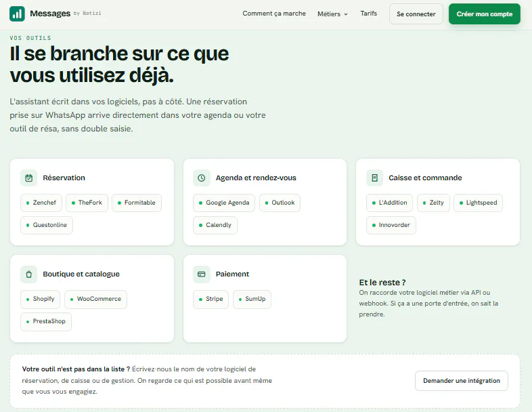The image size is (532, 412).
Task: Select the SumUp chip
Action: tap(252, 300)
